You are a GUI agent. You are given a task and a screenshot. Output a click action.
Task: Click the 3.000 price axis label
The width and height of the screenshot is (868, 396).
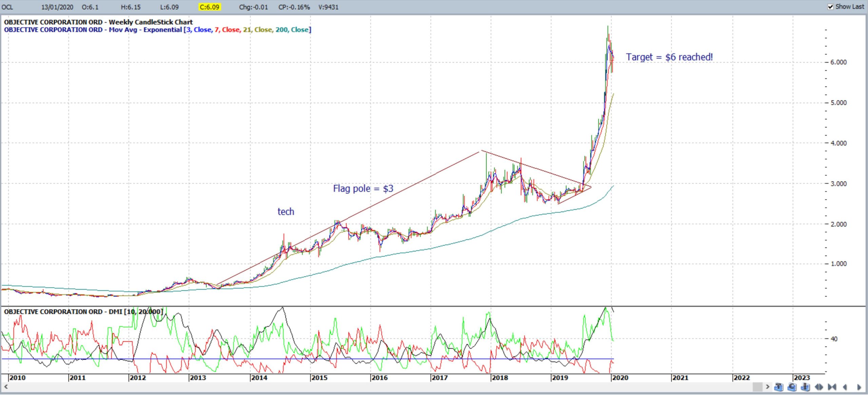pyautogui.click(x=839, y=184)
